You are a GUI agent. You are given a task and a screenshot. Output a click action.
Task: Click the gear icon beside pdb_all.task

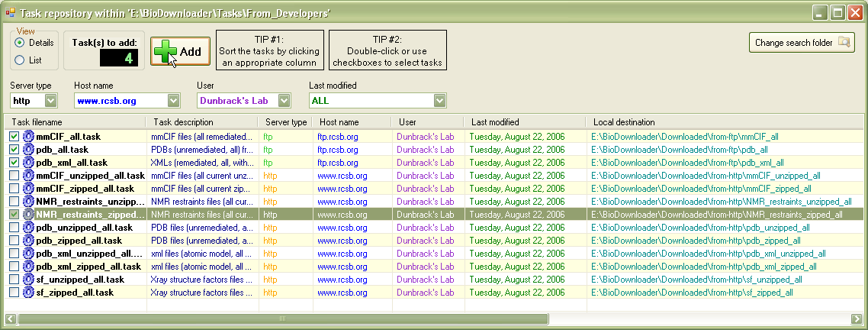point(28,150)
